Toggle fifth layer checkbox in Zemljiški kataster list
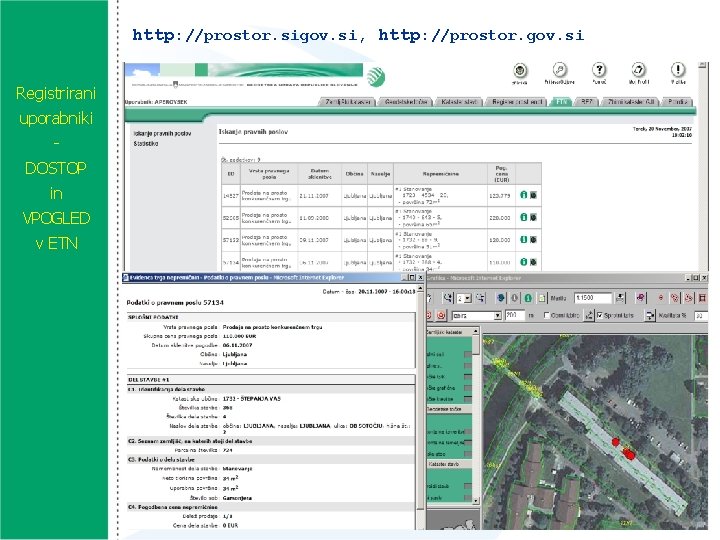 click(467, 399)
